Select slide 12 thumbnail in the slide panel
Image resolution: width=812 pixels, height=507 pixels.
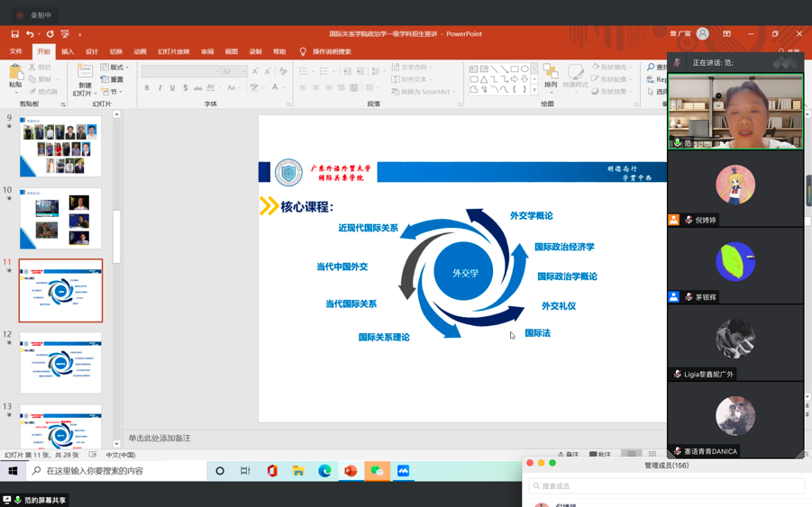(60, 362)
